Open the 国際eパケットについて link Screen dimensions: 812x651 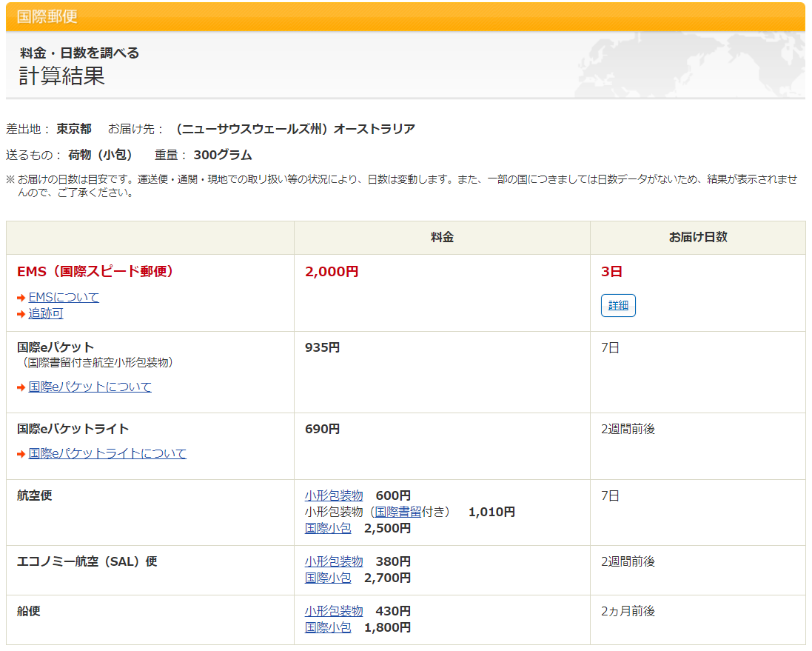click(x=90, y=387)
